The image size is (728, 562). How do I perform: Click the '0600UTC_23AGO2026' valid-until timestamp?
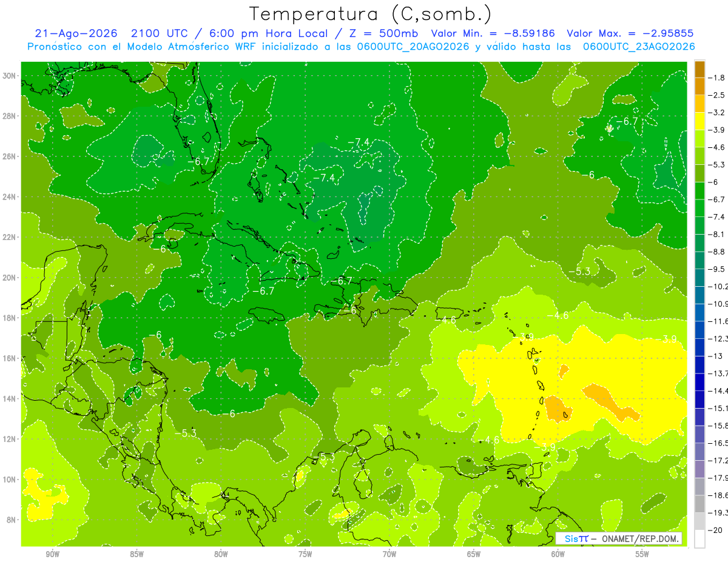coord(639,47)
